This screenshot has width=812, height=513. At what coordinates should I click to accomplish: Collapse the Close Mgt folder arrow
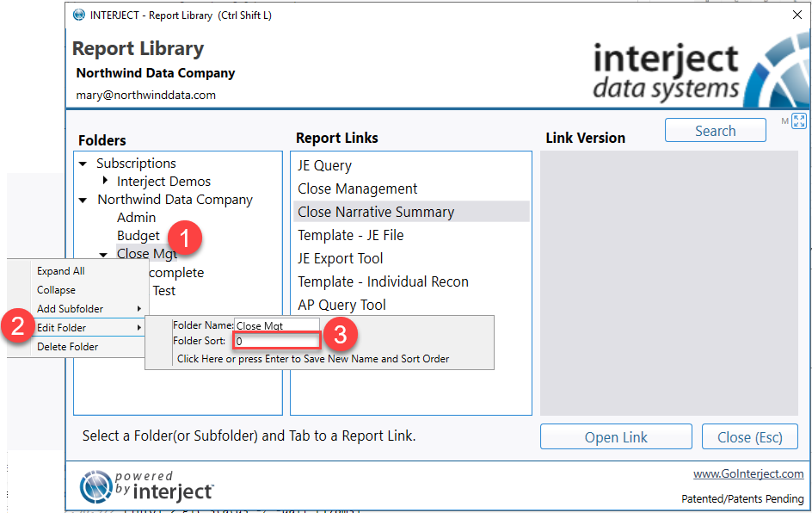[x=103, y=255]
